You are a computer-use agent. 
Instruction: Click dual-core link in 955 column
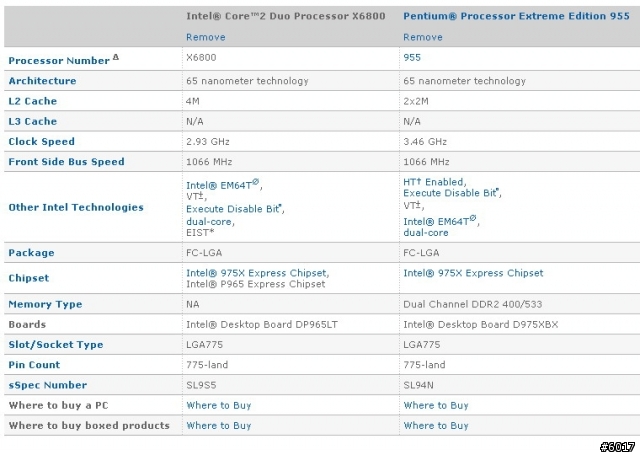point(426,233)
